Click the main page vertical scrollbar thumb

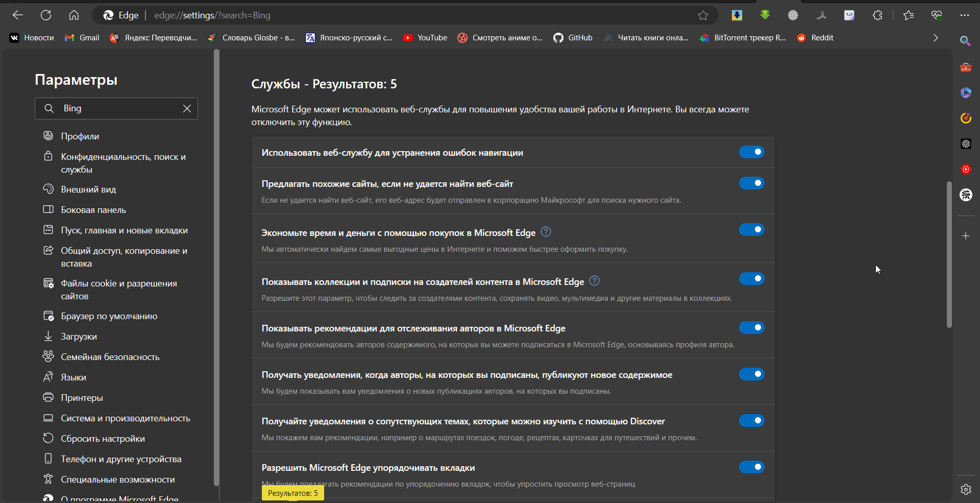(x=949, y=254)
